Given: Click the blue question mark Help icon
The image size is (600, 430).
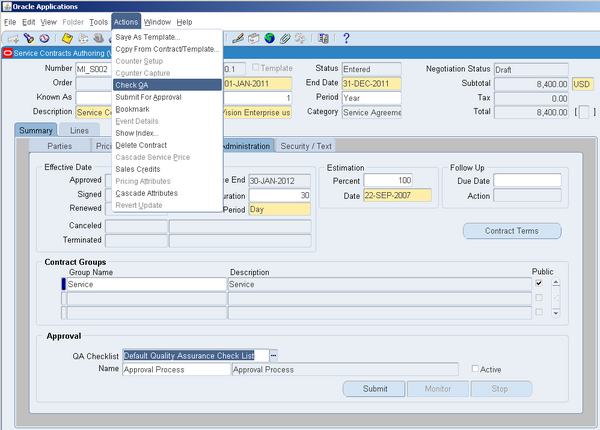Looking at the screenshot, I should coord(346,38).
